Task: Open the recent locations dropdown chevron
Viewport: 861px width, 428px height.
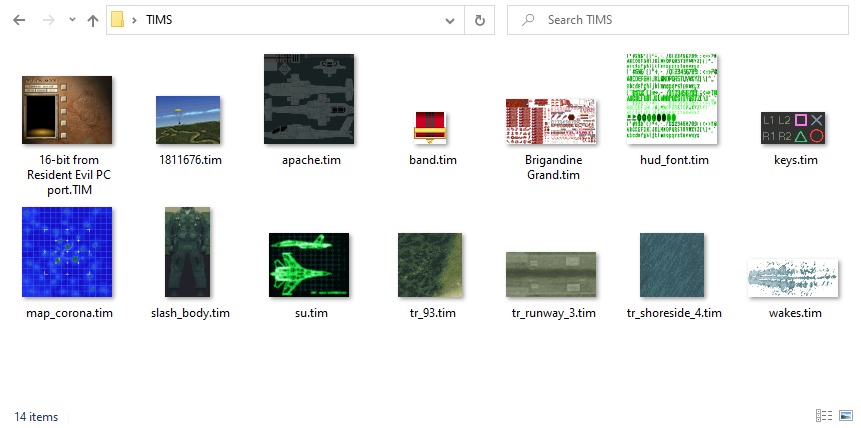Action: [x=69, y=21]
